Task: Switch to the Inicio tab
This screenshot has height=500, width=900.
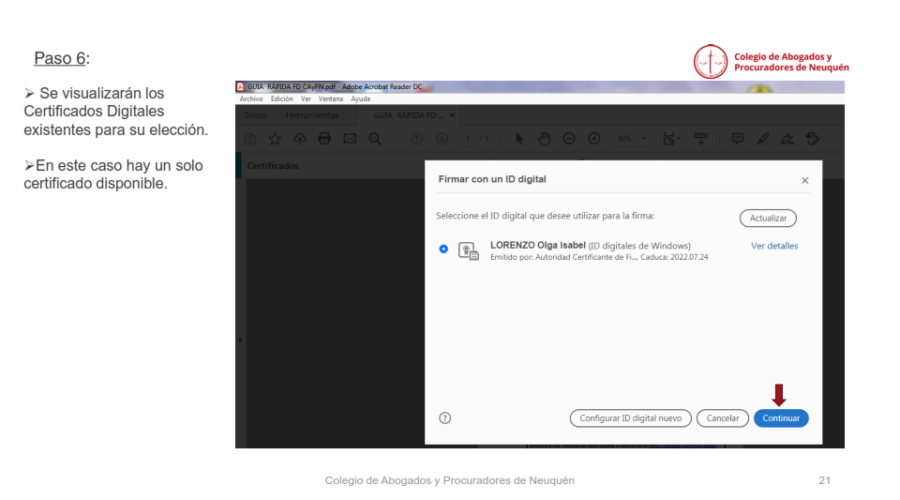Action: click(x=255, y=115)
